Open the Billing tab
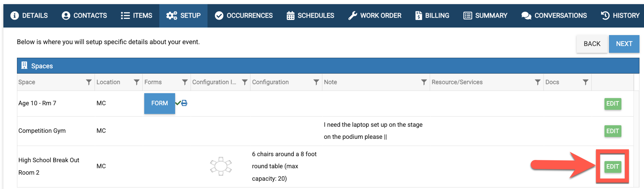Image resolution: width=644 pixels, height=189 pixels. coord(432,15)
